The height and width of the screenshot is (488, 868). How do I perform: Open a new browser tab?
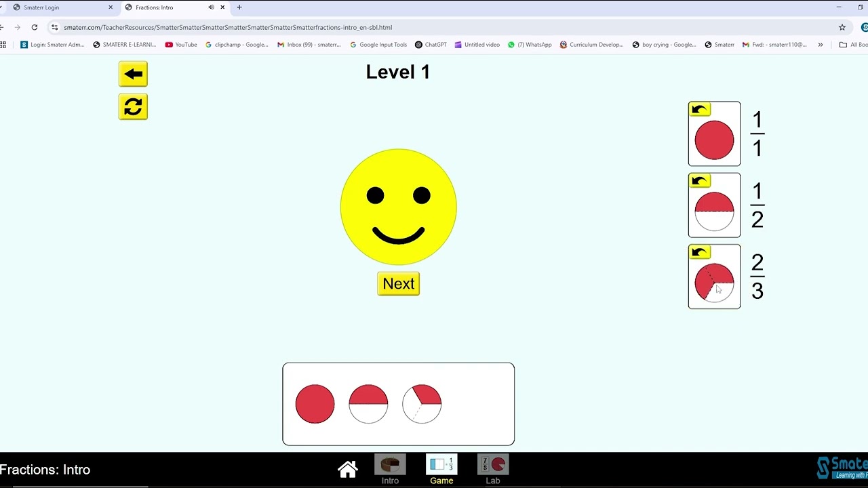click(239, 7)
